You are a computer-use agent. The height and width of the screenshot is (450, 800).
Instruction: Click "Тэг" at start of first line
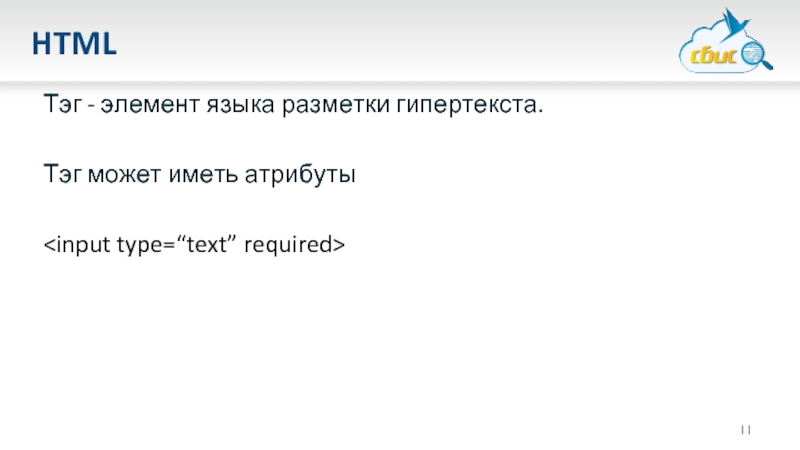[62, 104]
